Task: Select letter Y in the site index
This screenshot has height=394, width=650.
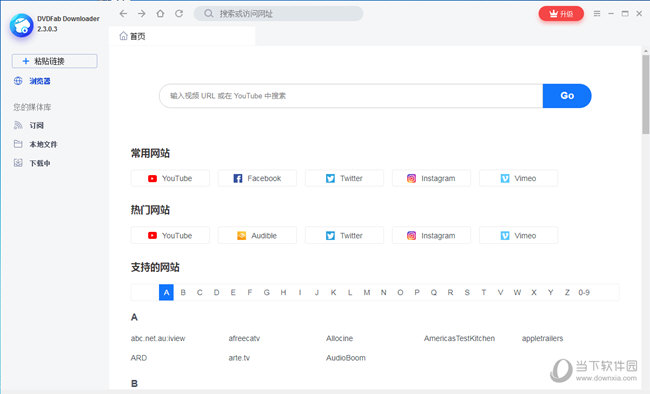Action: [x=551, y=292]
